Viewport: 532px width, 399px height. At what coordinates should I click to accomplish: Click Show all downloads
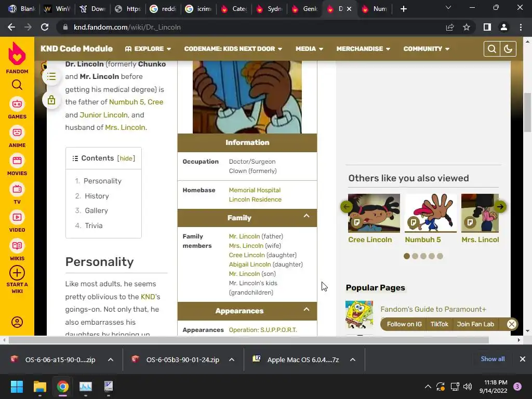click(493, 359)
